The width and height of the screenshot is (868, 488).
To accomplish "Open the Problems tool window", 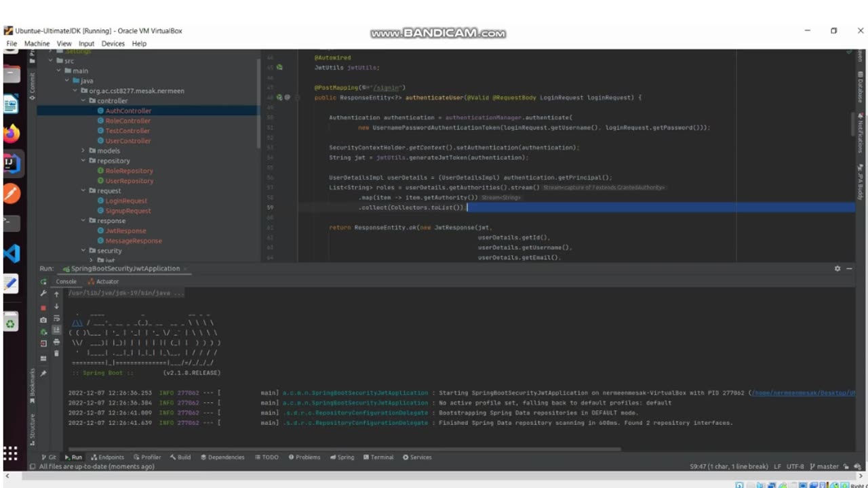I will coord(304,457).
